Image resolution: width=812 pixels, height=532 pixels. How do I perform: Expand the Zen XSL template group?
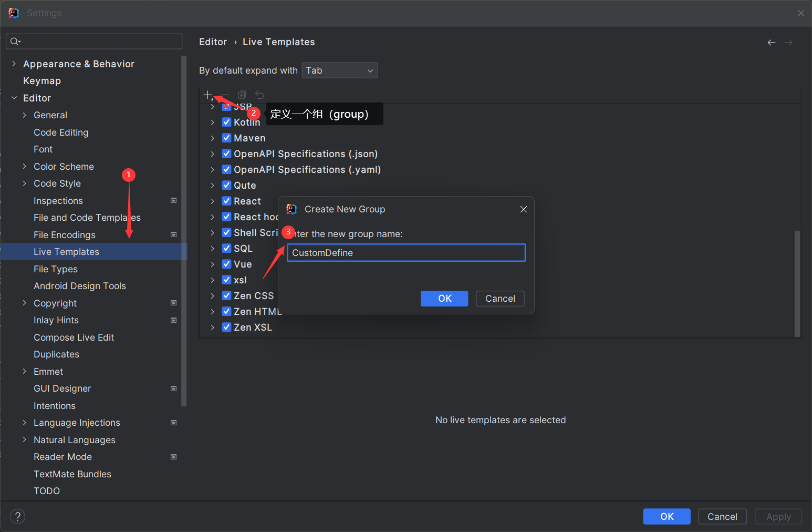point(212,327)
